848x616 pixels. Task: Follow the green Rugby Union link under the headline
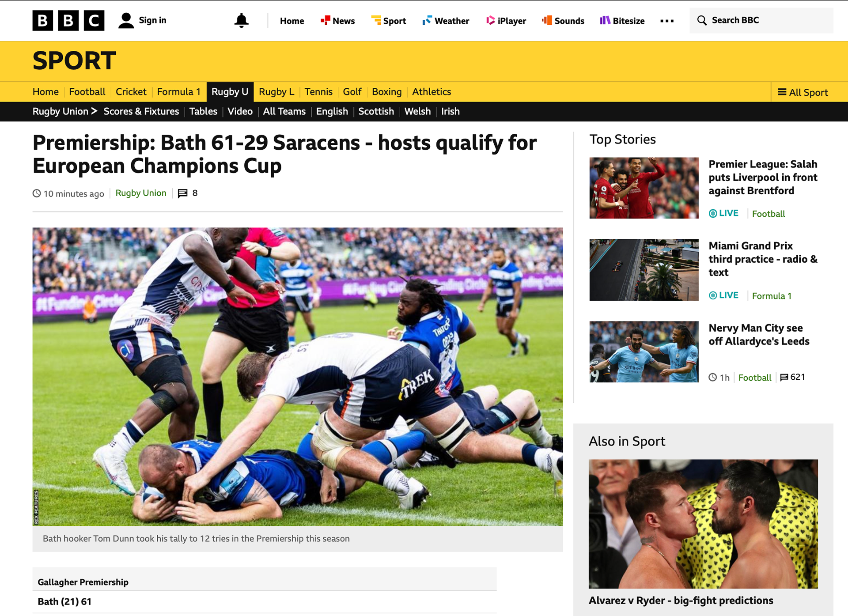[x=141, y=193]
